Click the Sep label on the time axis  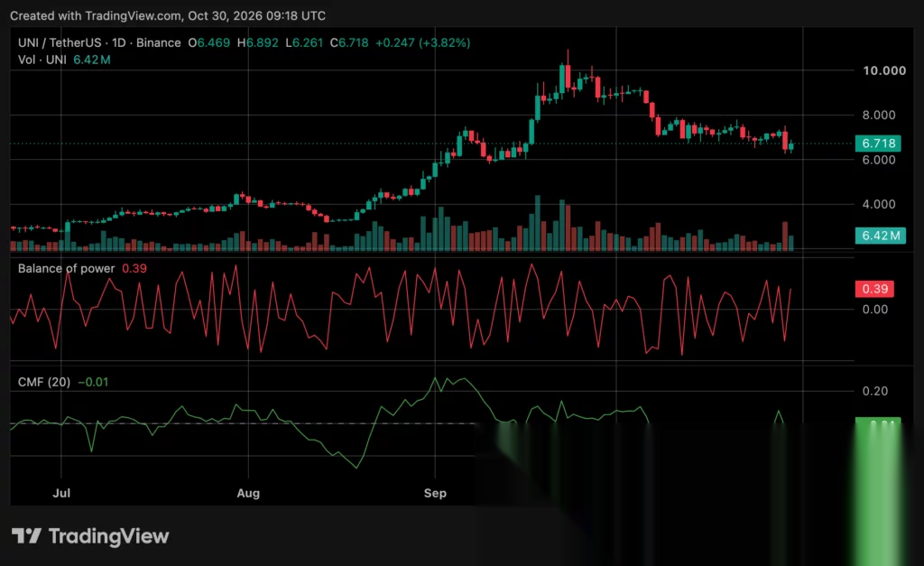point(435,493)
